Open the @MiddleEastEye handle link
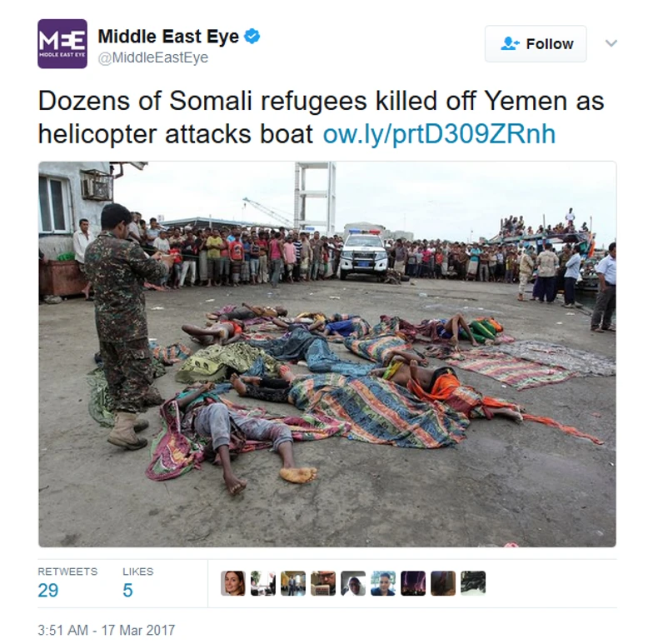This screenshot has height=644, width=658. [152, 57]
